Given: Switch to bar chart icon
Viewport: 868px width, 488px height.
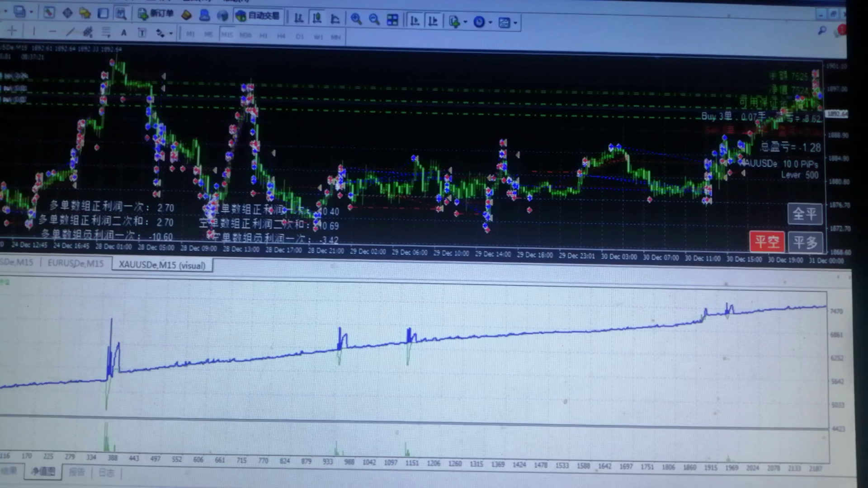Looking at the screenshot, I should click(299, 19).
